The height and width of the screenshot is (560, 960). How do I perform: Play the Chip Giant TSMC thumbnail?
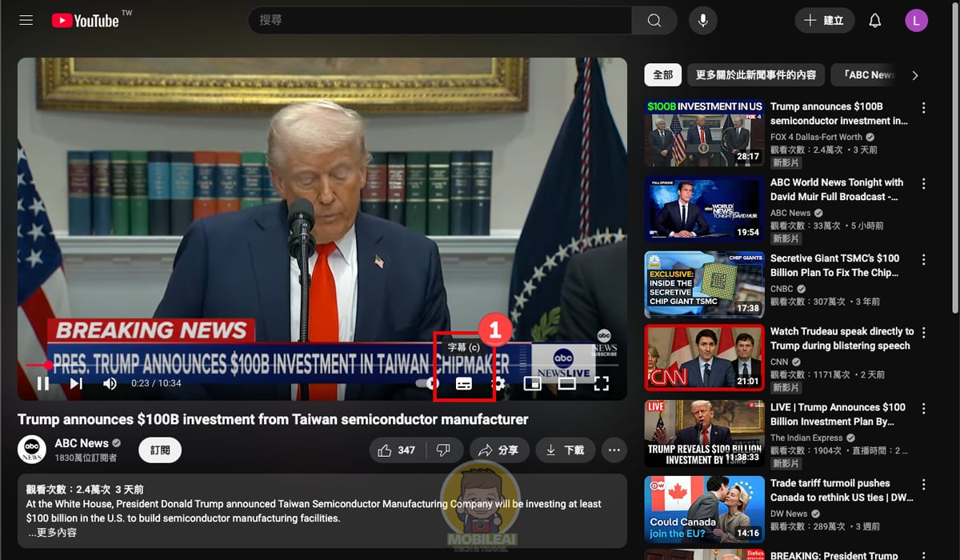tap(704, 284)
